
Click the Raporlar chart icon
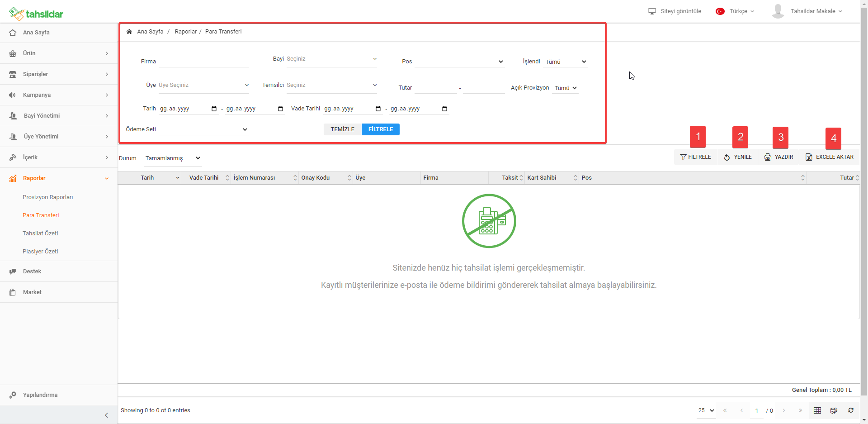13,178
